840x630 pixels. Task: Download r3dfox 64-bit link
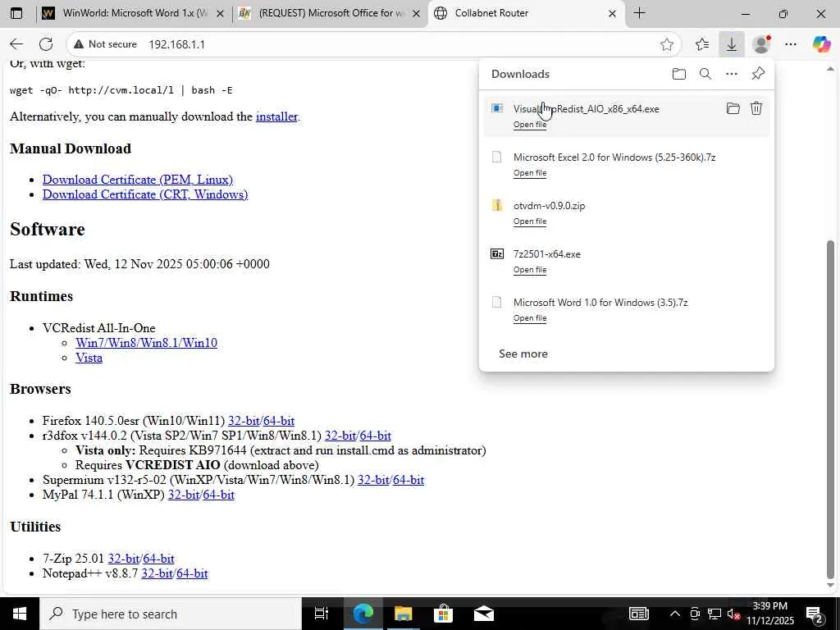click(376, 436)
